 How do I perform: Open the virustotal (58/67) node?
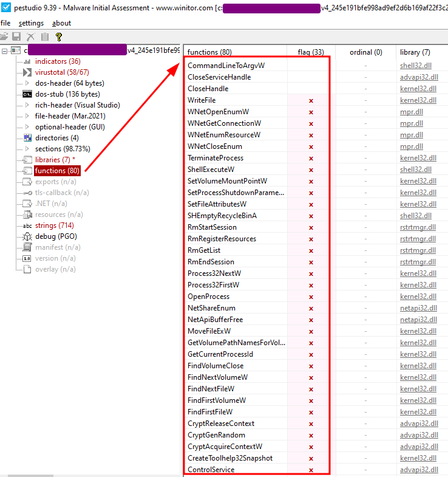(62, 72)
